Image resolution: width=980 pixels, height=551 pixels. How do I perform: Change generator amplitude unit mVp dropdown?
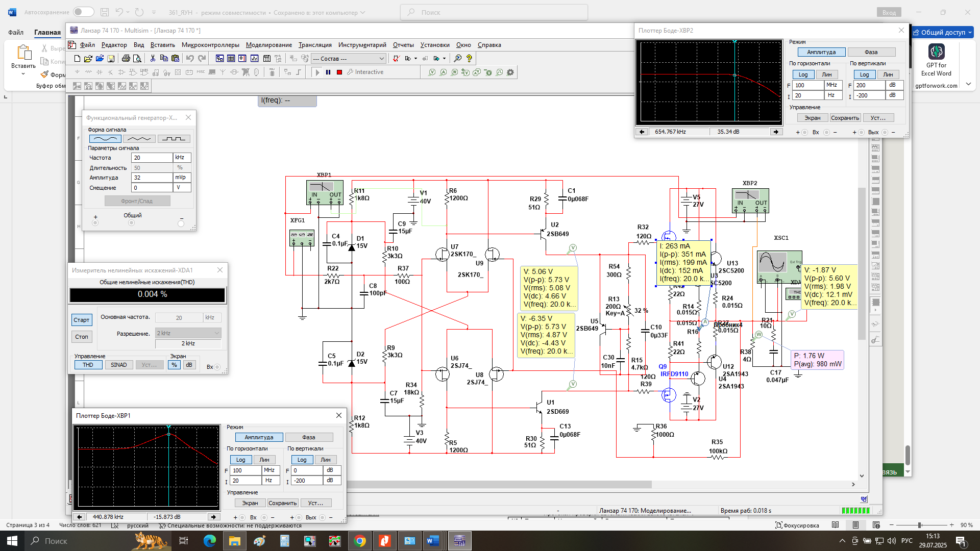click(182, 178)
